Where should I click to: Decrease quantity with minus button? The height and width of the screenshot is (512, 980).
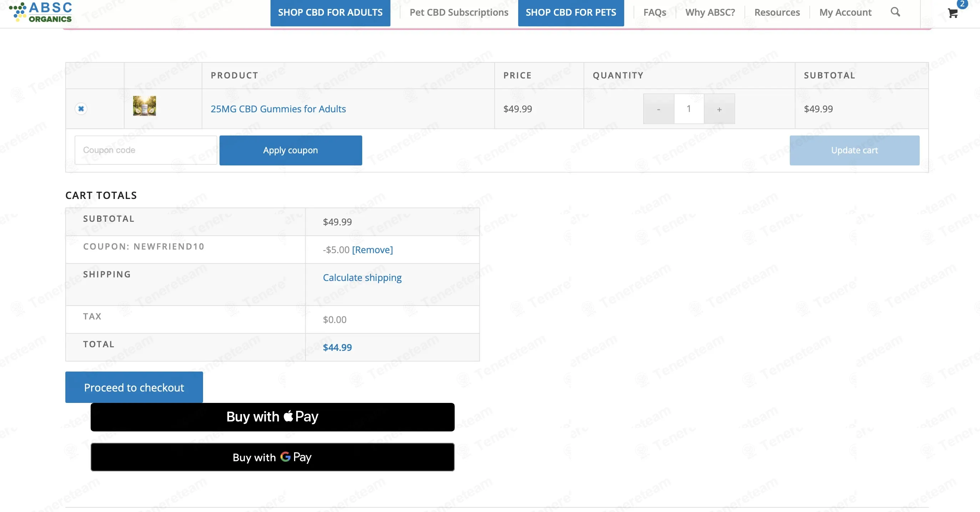tap(658, 109)
